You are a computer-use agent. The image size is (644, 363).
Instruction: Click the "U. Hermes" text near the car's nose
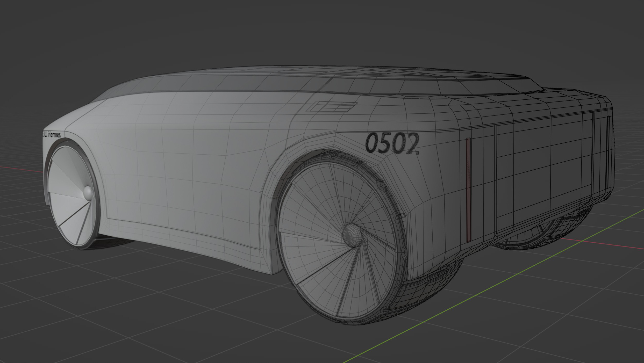(53, 134)
